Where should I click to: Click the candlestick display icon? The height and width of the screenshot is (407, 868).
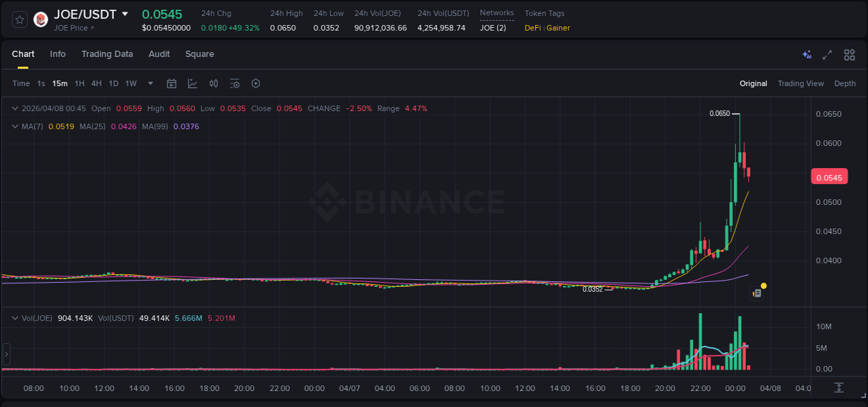coord(214,83)
